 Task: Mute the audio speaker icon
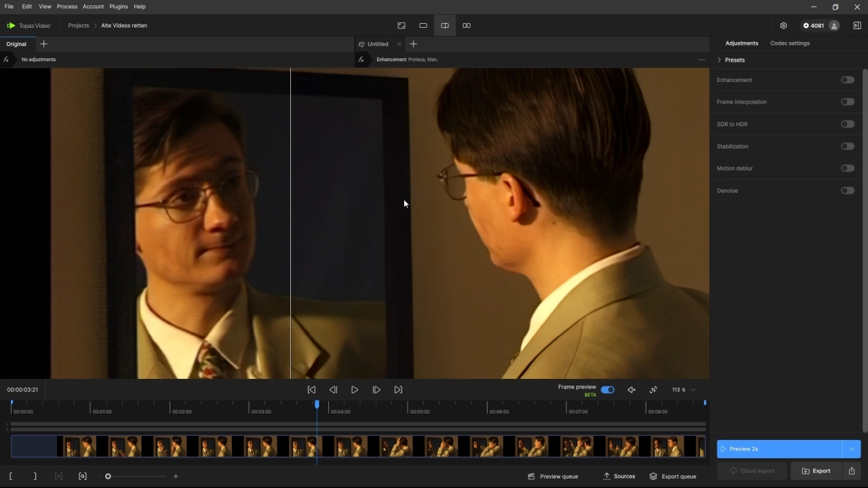(x=631, y=390)
